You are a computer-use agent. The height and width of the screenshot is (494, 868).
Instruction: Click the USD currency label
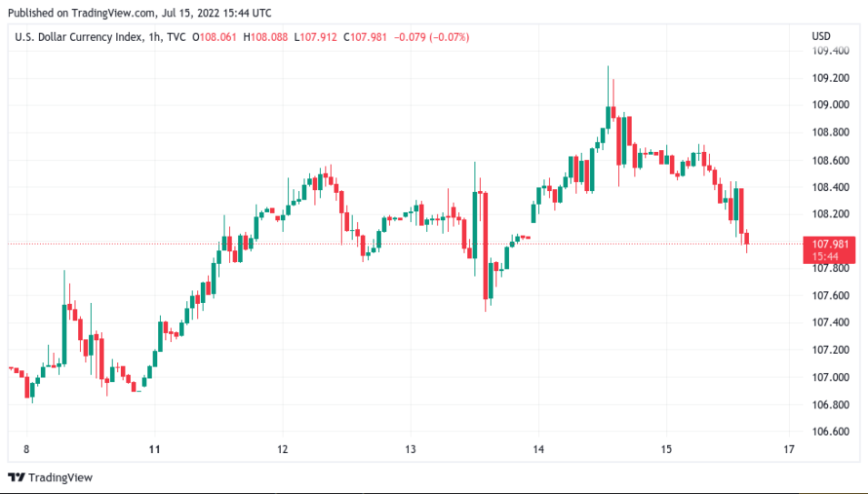point(821,36)
